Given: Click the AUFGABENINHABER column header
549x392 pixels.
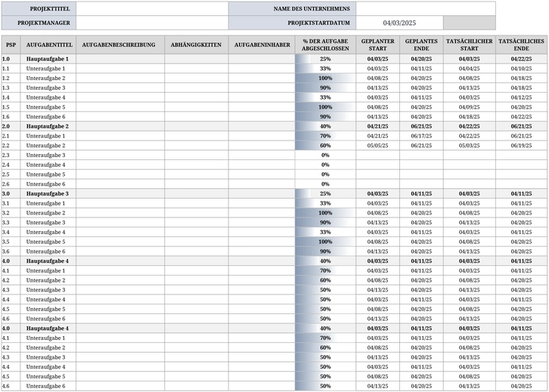Looking at the screenshot, I should [x=262, y=45].
